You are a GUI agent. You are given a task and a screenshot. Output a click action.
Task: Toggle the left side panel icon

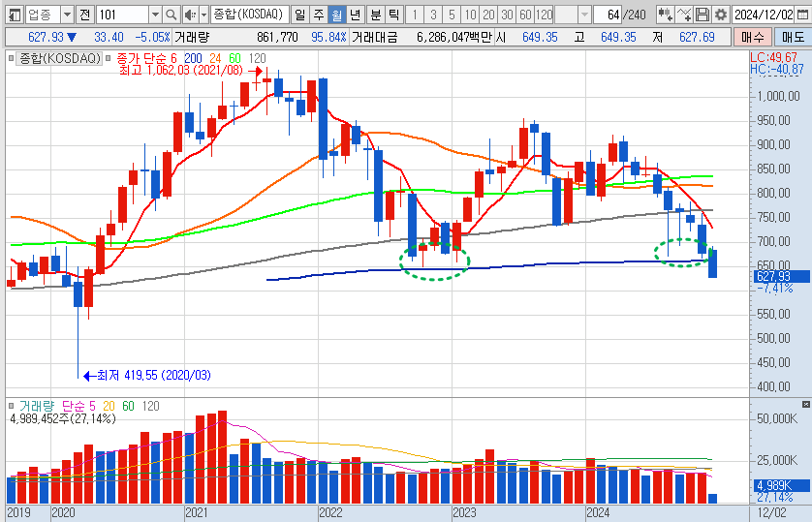click(x=15, y=15)
